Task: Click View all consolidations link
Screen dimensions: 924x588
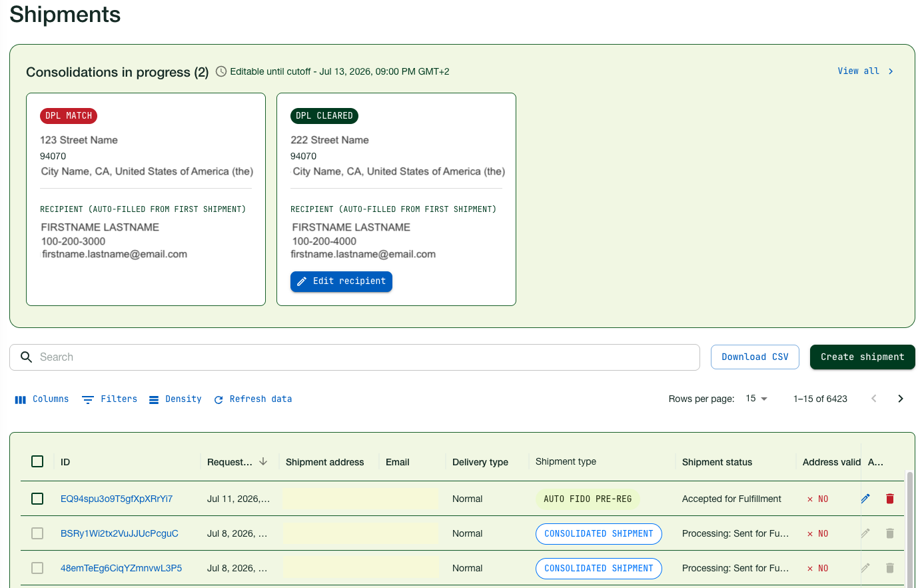Action: pos(866,71)
